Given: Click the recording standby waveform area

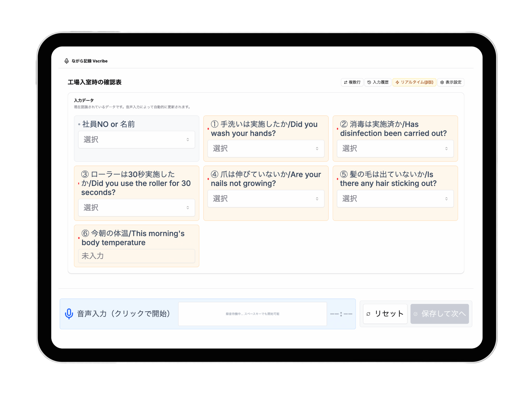Looking at the screenshot, I should pyautogui.click(x=252, y=314).
